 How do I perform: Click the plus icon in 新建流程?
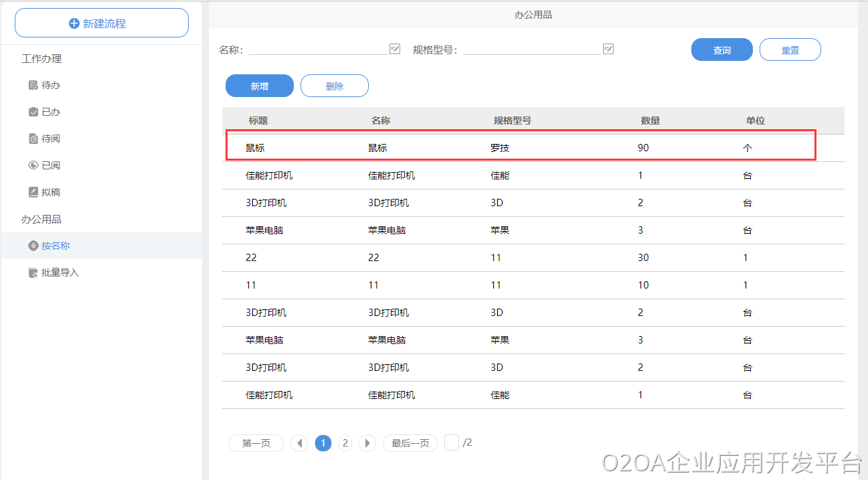point(74,23)
